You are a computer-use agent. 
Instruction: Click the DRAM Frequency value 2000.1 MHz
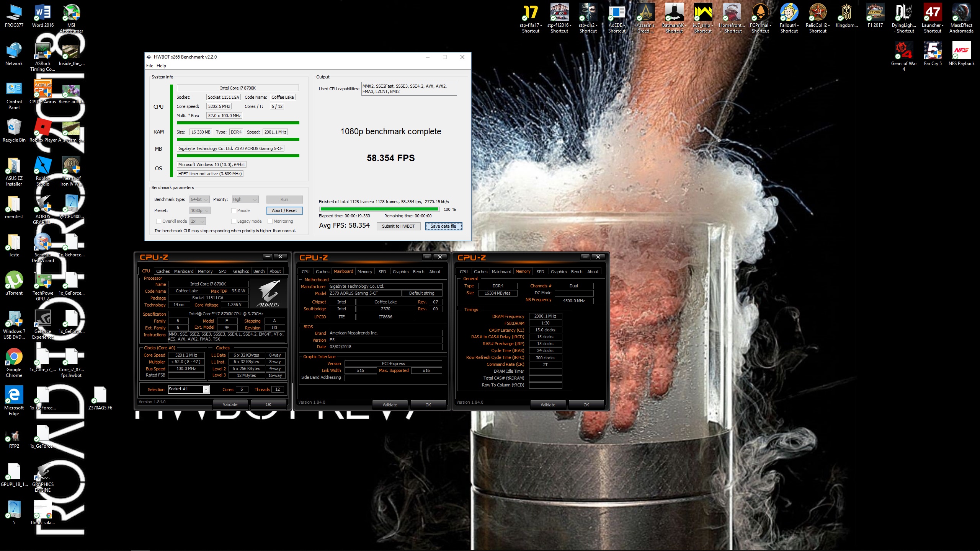[545, 316]
